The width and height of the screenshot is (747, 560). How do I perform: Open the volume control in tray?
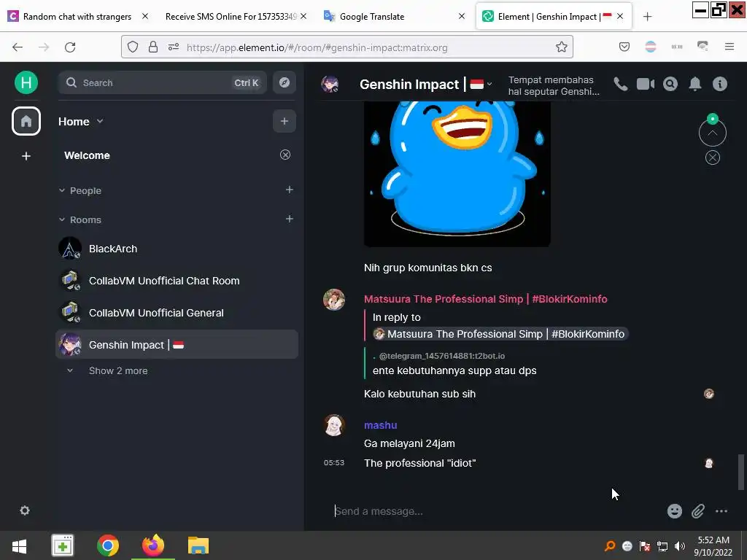coord(679,546)
